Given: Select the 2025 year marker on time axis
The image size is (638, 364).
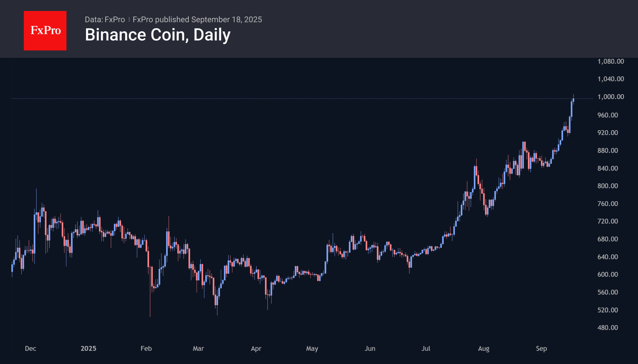Looking at the screenshot, I should point(88,348).
